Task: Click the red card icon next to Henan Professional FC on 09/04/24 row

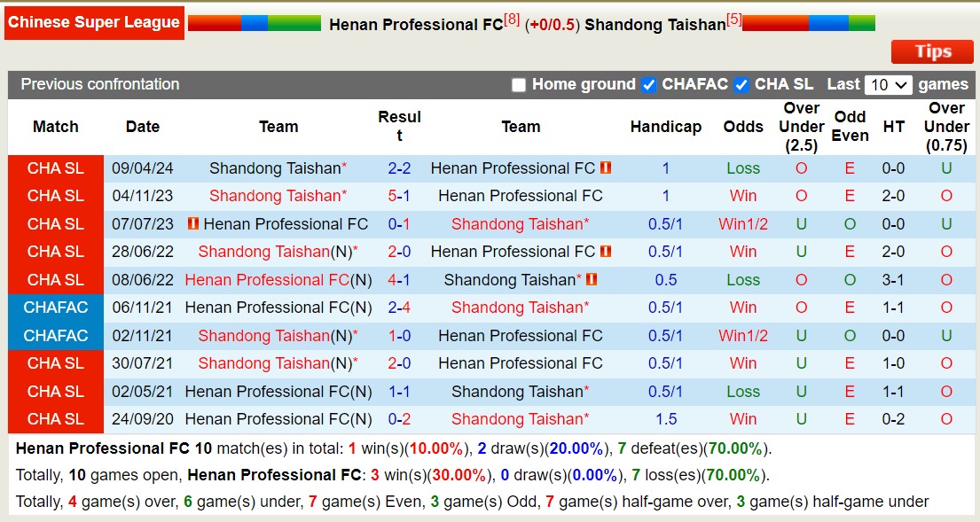Action: 605,168
